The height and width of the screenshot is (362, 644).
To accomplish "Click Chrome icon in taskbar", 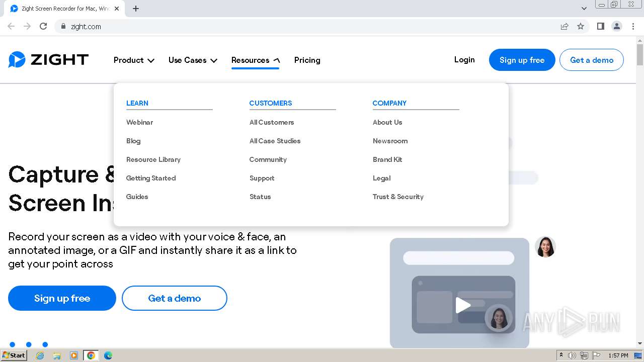I will pos(91,355).
